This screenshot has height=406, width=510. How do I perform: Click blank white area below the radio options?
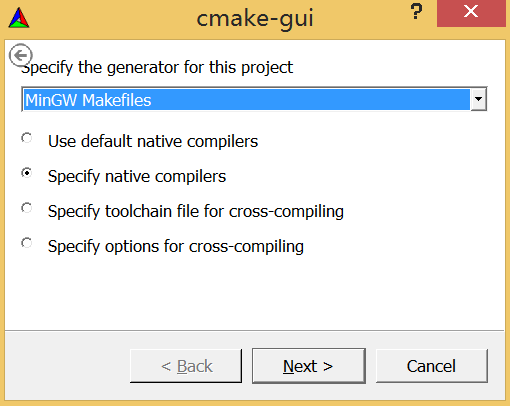(x=255, y=293)
